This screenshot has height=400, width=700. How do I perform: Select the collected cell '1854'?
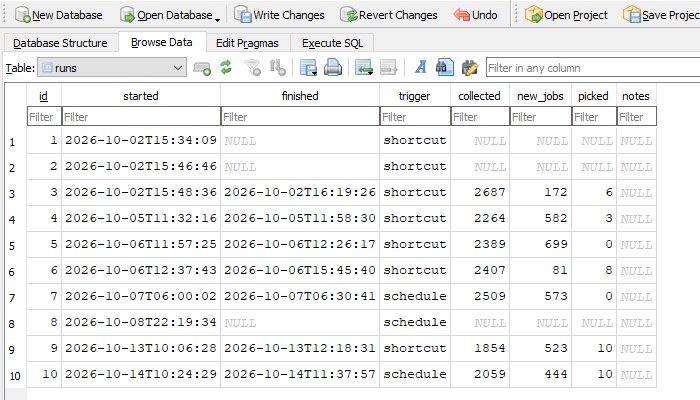480,348
